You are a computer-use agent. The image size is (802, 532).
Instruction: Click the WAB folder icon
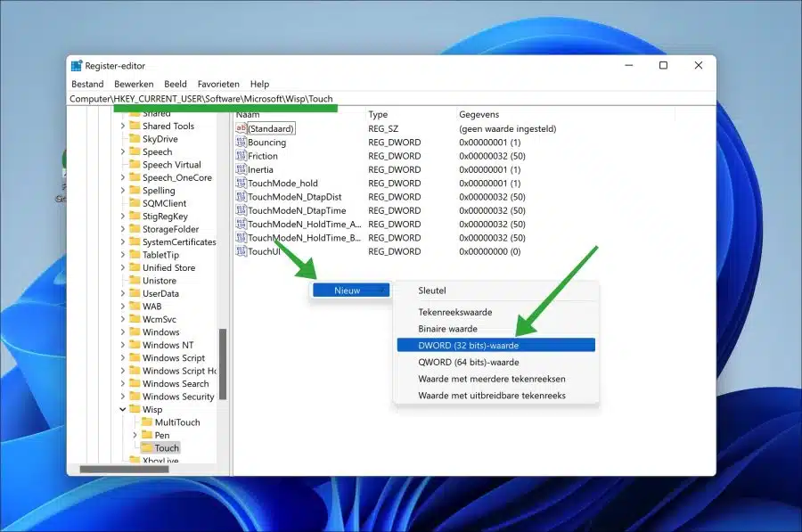pyautogui.click(x=135, y=306)
